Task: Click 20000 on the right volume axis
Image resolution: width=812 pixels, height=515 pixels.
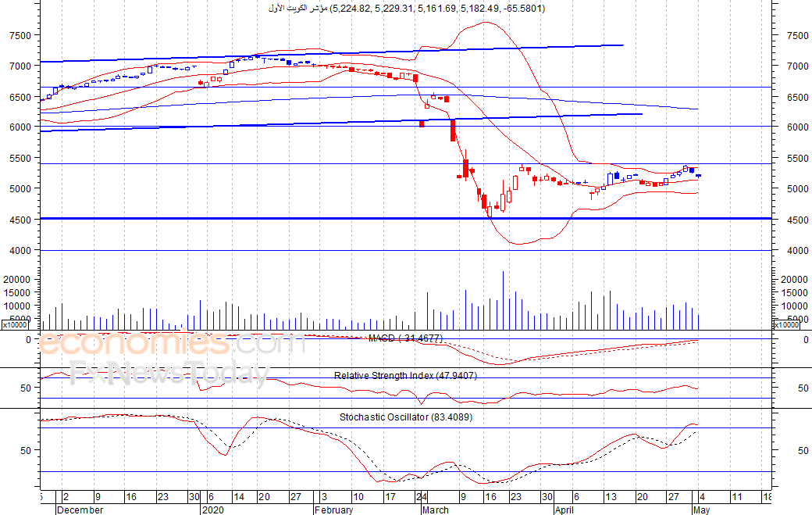Action: point(794,280)
